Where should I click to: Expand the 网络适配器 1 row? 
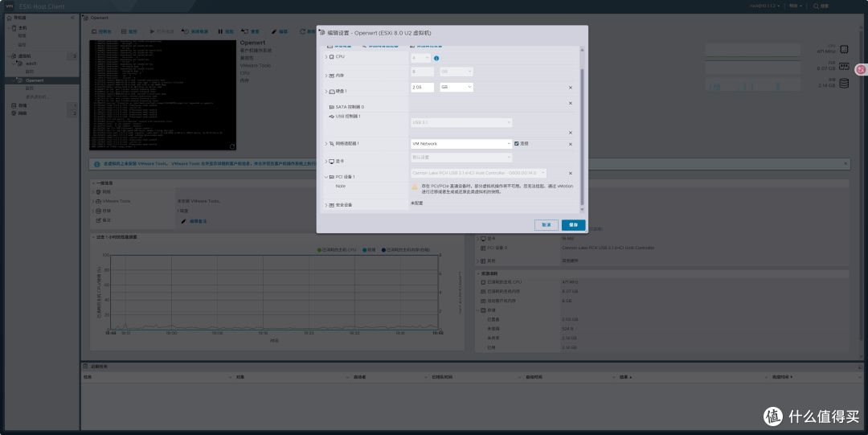[x=326, y=143]
